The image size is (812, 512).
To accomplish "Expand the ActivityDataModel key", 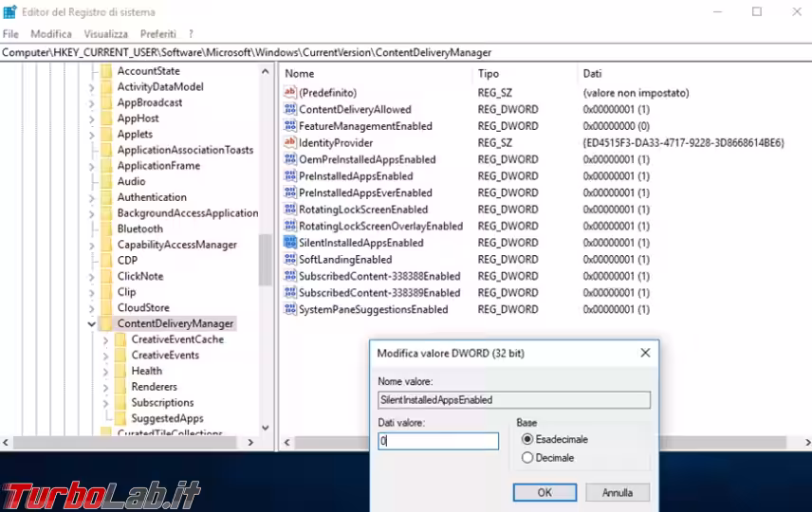I will click(92, 87).
